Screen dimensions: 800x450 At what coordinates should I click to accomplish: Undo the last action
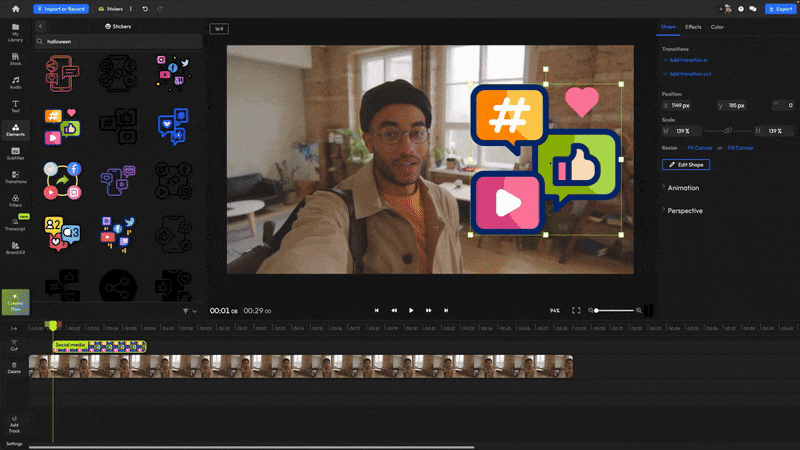point(146,8)
